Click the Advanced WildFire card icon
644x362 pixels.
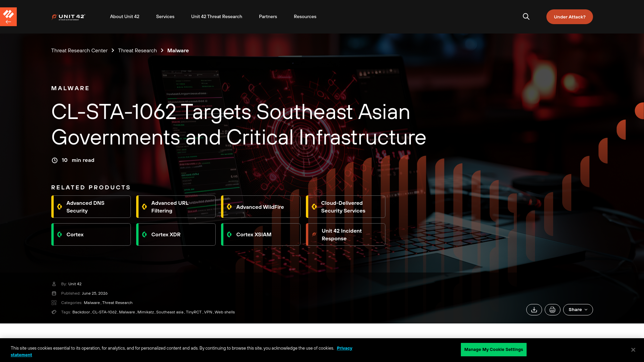[x=229, y=207]
